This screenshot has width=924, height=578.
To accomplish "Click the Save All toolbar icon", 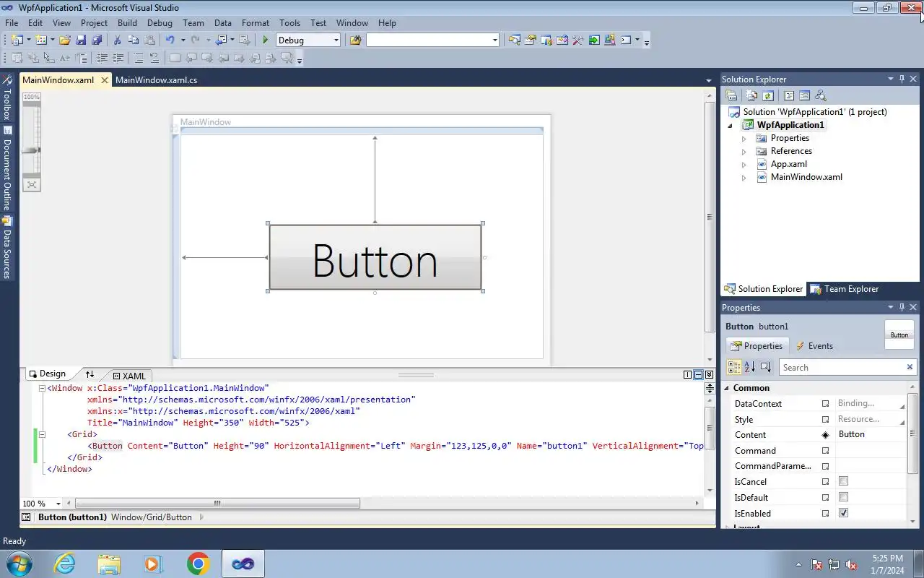I will pyautogui.click(x=97, y=40).
